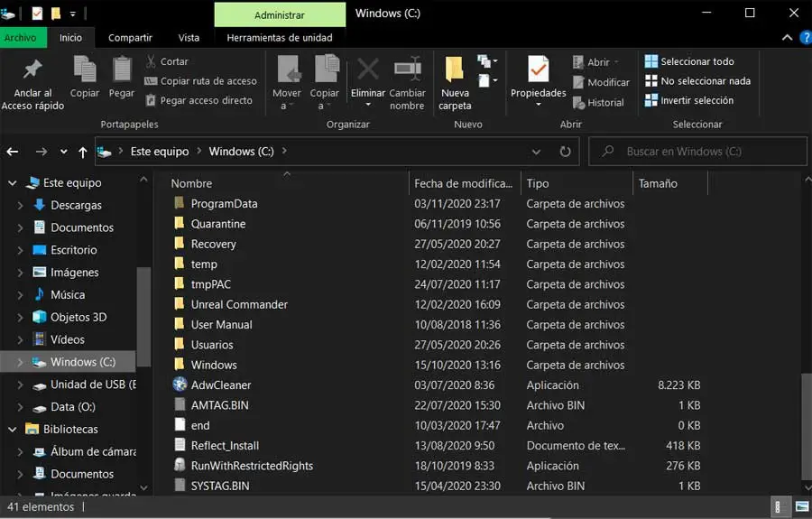Select the SYSTAG.BIN file
812x519 pixels.
click(x=219, y=486)
